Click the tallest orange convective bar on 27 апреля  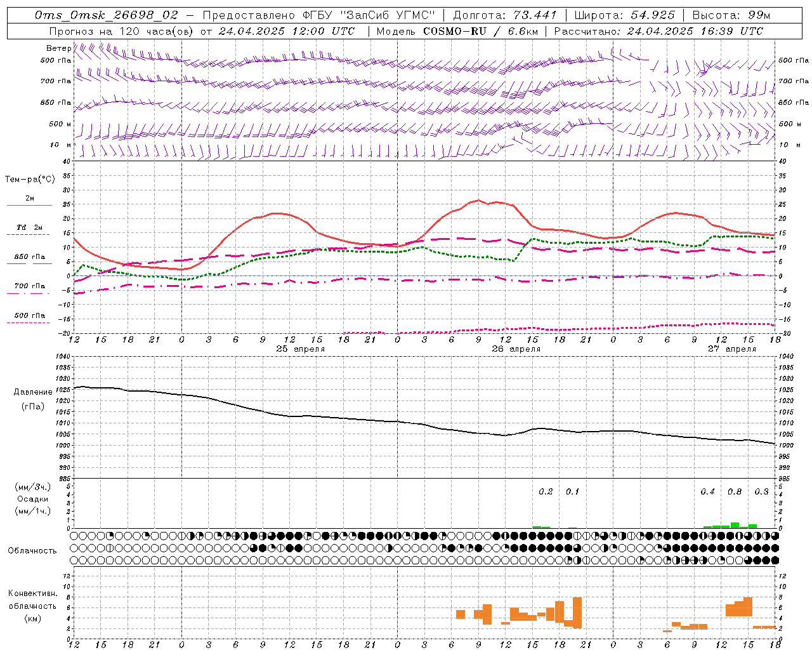748,607
